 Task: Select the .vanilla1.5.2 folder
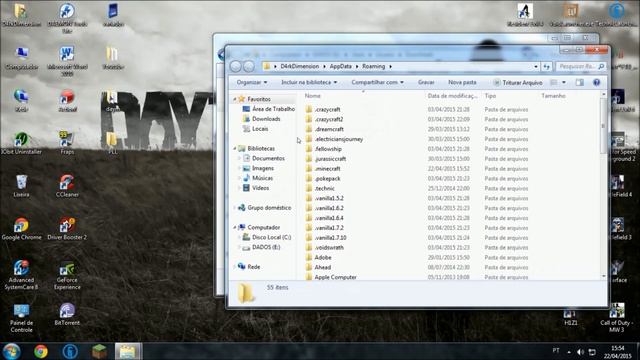coord(329,198)
